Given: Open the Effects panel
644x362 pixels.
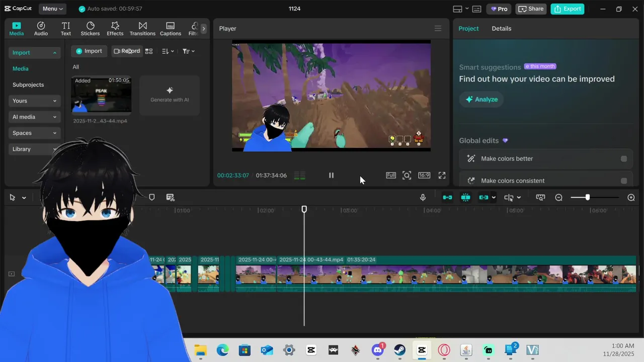Looking at the screenshot, I should point(115,29).
